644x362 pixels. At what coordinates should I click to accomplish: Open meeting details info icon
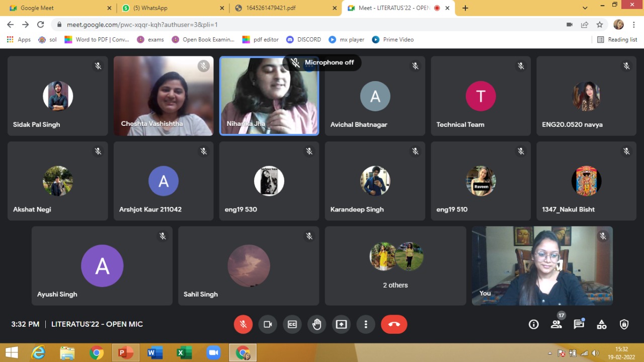click(534, 324)
